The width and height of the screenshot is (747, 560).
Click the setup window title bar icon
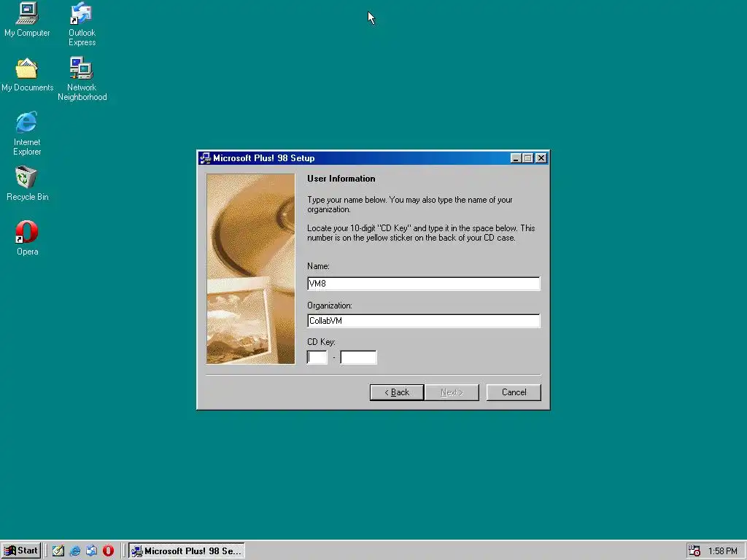[x=205, y=158]
